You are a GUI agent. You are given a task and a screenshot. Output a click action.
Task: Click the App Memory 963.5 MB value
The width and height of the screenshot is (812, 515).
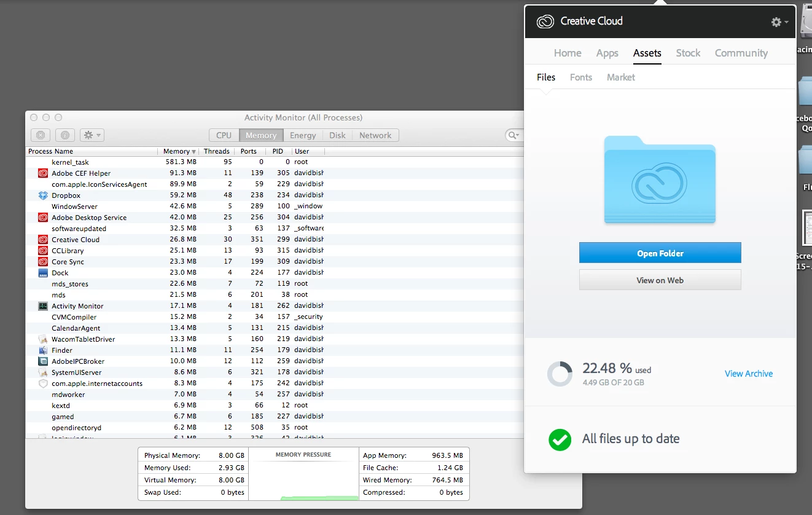point(447,455)
